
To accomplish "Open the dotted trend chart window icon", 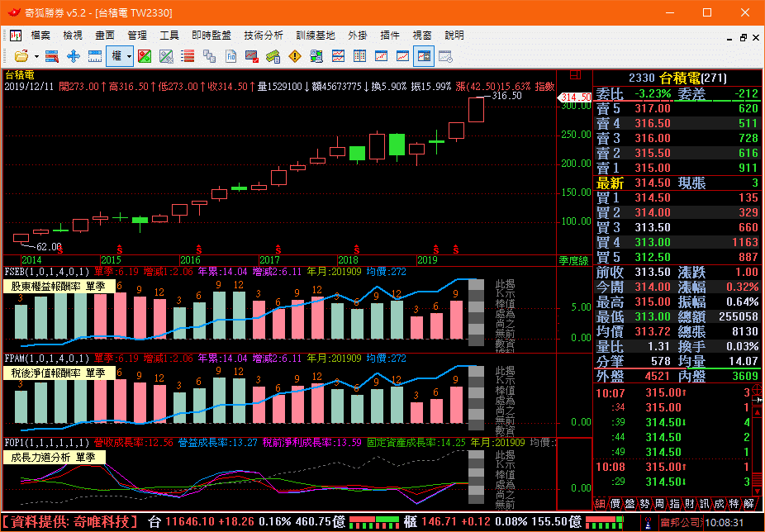I will pos(381,57).
